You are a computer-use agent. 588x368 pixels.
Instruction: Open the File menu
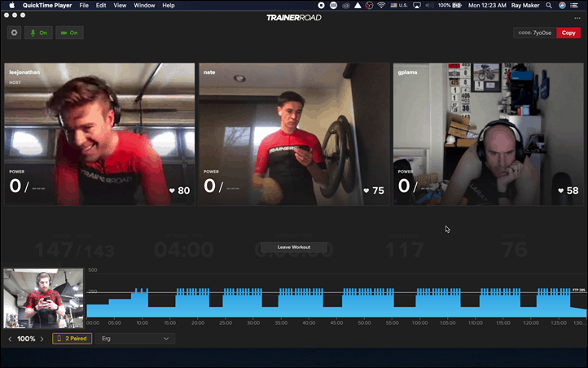click(84, 5)
